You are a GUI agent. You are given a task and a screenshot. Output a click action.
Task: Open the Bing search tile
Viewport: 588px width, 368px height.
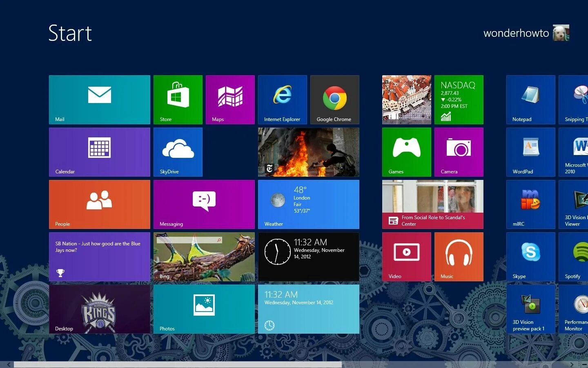pos(204,257)
